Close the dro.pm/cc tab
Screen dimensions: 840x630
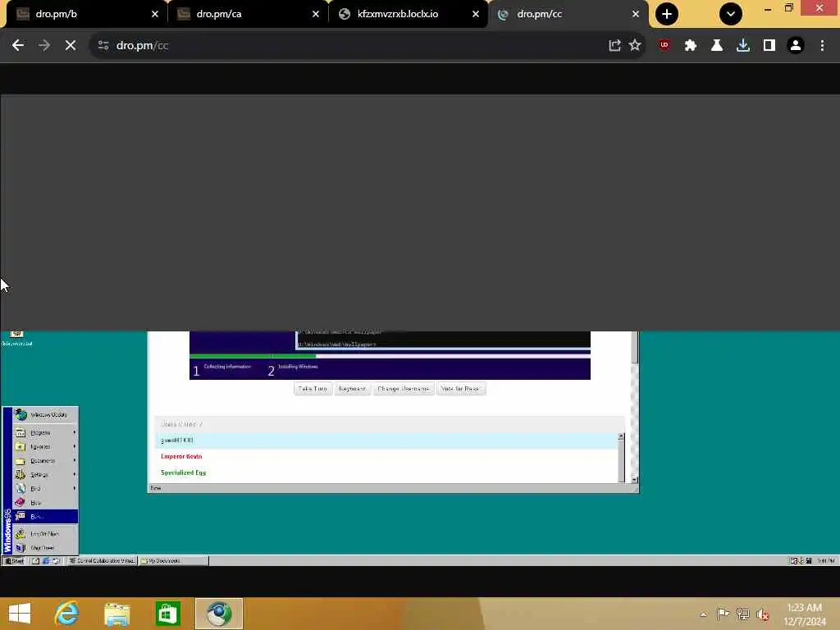pyautogui.click(x=636, y=14)
